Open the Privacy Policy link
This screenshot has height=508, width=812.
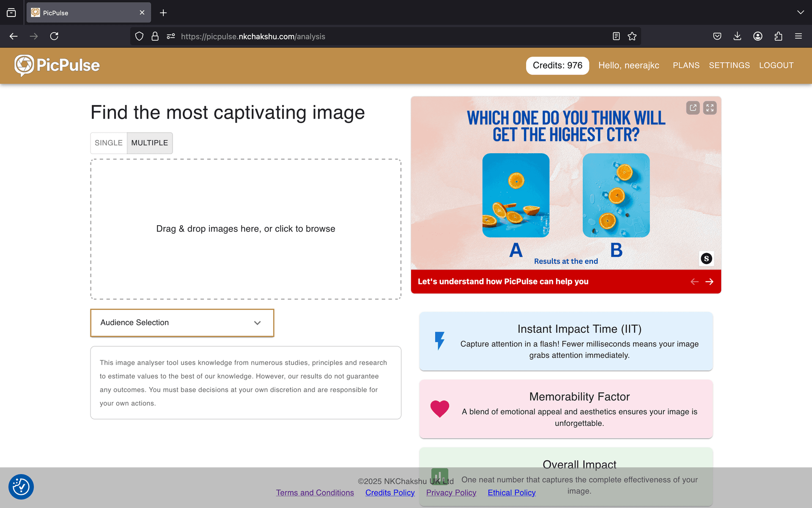[451, 493]
